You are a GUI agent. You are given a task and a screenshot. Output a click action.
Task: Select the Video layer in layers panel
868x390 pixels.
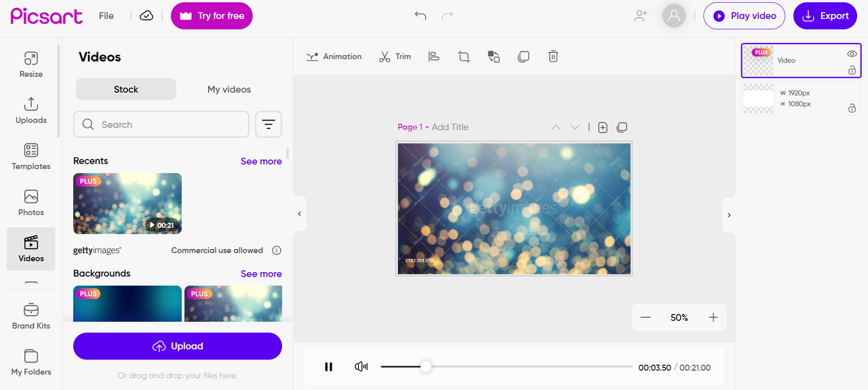click(802, 60)
